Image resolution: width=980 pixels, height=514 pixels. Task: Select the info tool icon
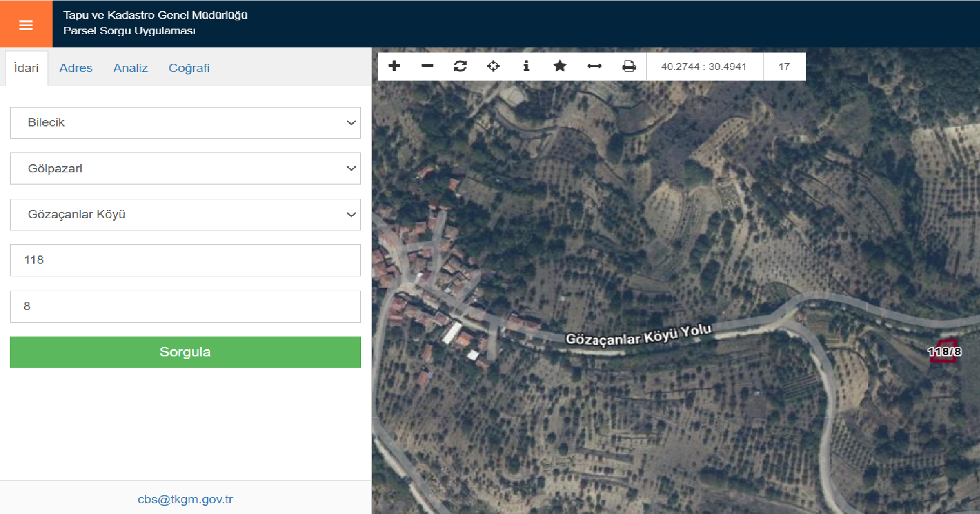[526, 66]
